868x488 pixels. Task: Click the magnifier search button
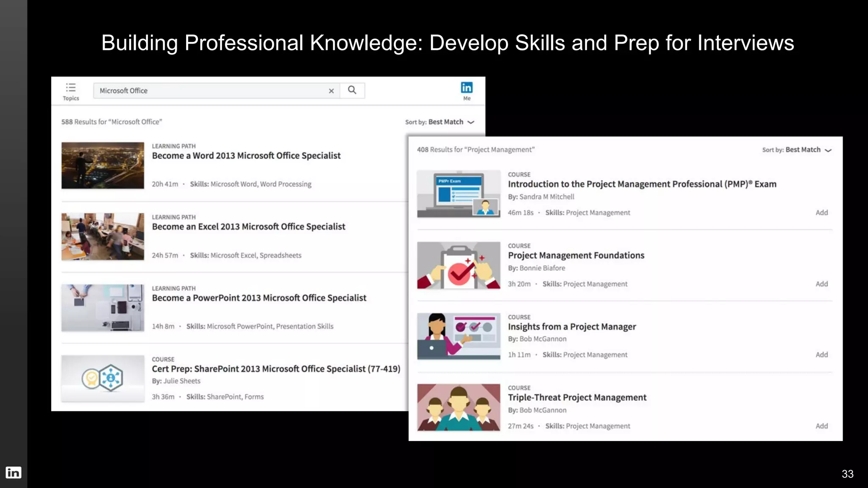tap(352, 90)
